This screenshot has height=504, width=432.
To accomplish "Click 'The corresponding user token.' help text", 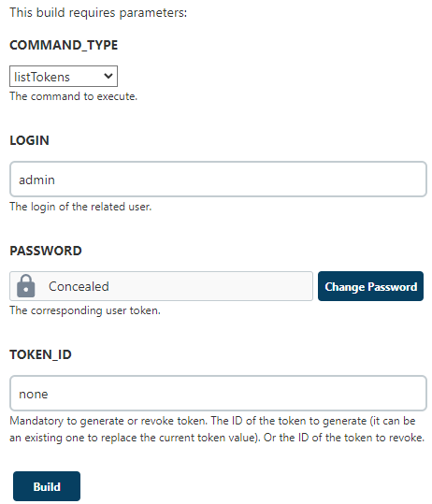I will [85, 310].
